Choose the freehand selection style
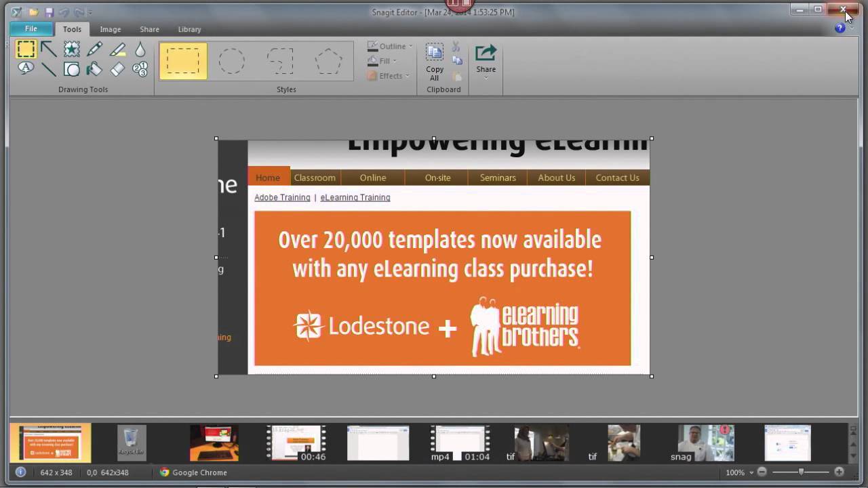 pyautogui.click(x=280, y=61)
